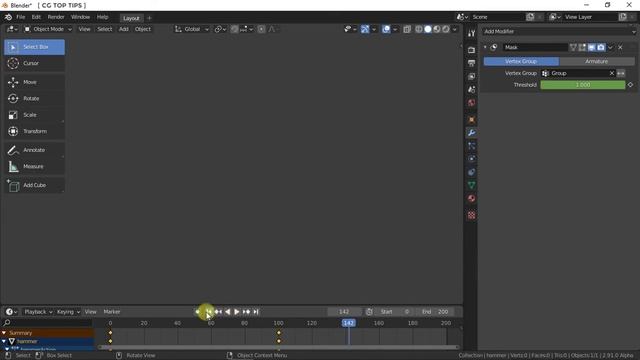Open the World properties tab
Viewport: 640px width, 360px height.
[471, 102]
